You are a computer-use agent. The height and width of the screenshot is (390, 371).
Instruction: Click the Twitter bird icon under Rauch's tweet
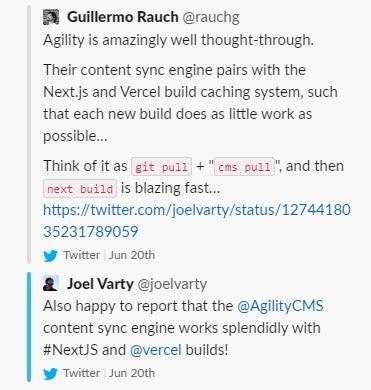pyautogui.click(x=51, y=256)
